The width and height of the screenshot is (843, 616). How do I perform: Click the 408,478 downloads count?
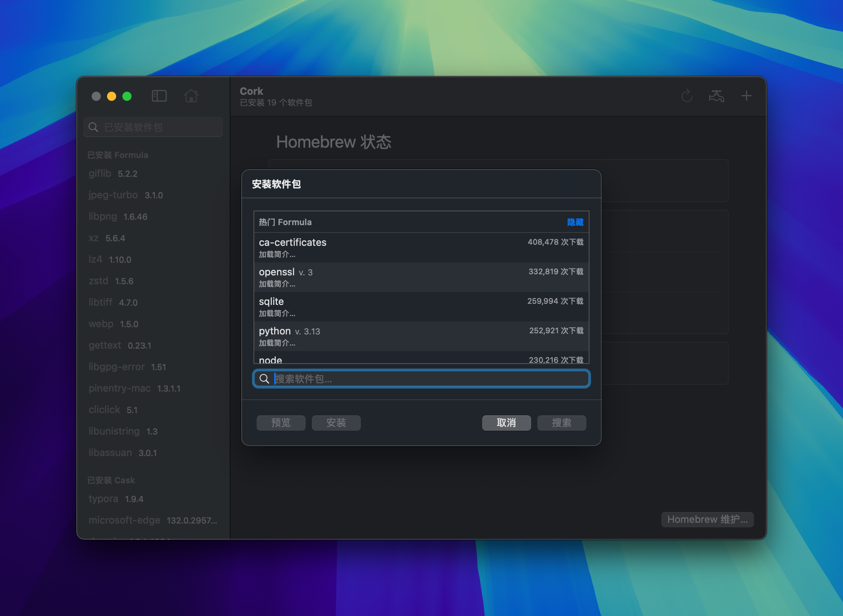click(x=556, y=242)
